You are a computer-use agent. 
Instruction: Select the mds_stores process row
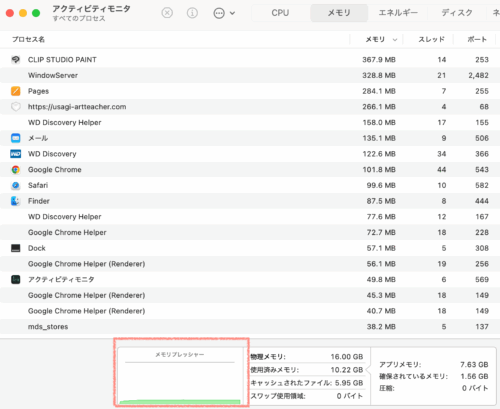pos(250,326)
